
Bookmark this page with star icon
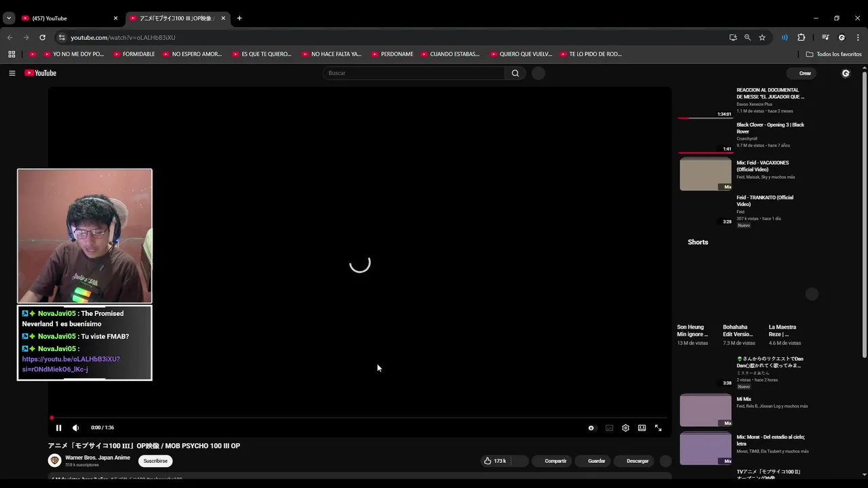coord(762,37)
